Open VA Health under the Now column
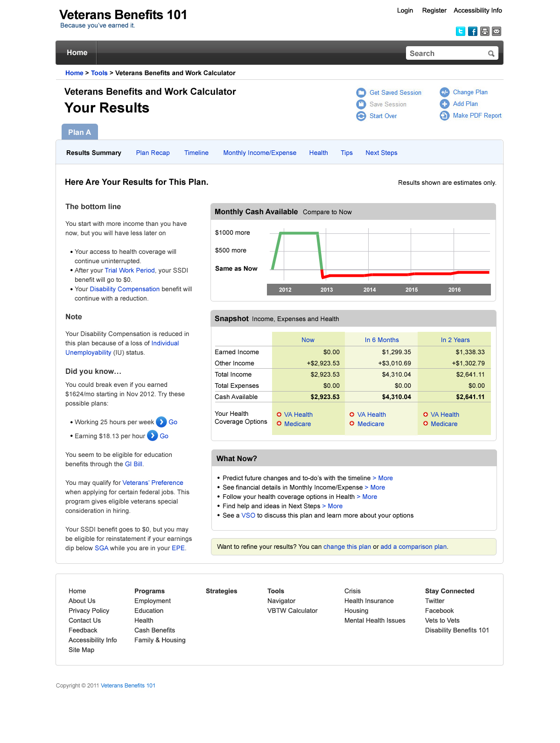 [298, 414]
